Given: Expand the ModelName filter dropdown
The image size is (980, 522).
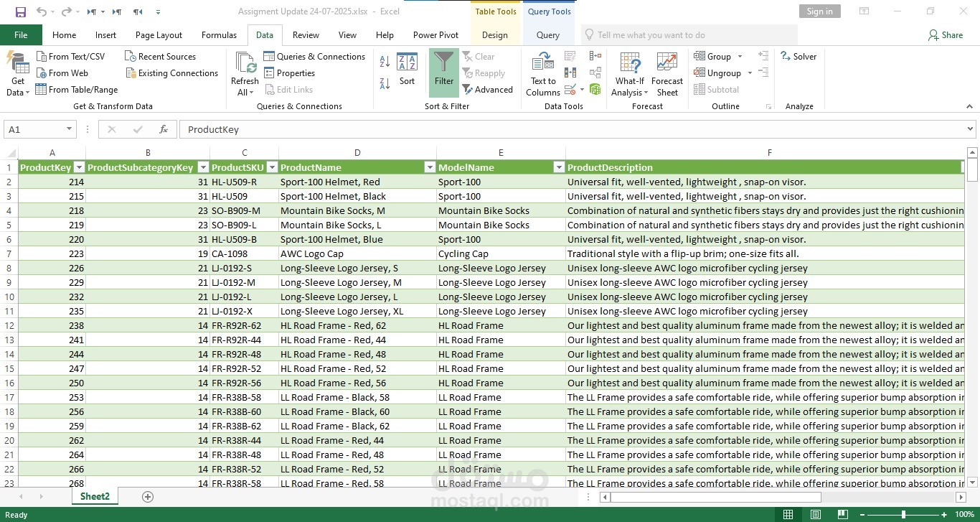Looking at the screenshot, I should tap(559, 167).
